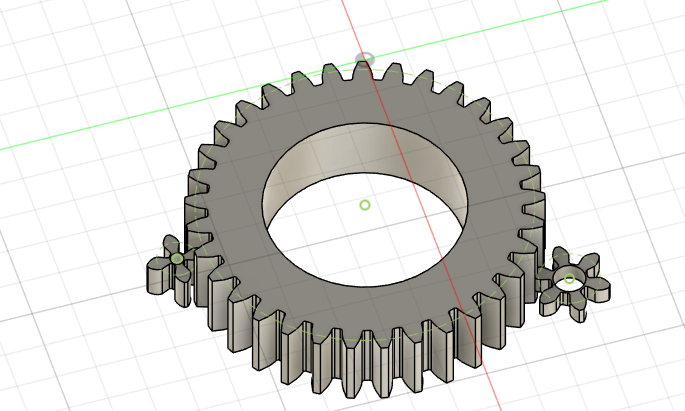The image size is (685, 411).
Task: Click the green axis line at the upper right
Action: 560,12
